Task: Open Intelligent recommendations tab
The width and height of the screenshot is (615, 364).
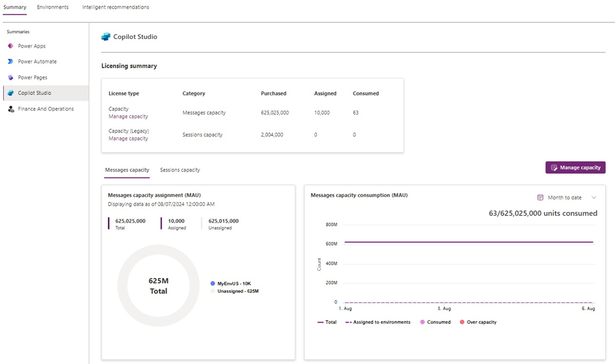Action: pos(116,7)
